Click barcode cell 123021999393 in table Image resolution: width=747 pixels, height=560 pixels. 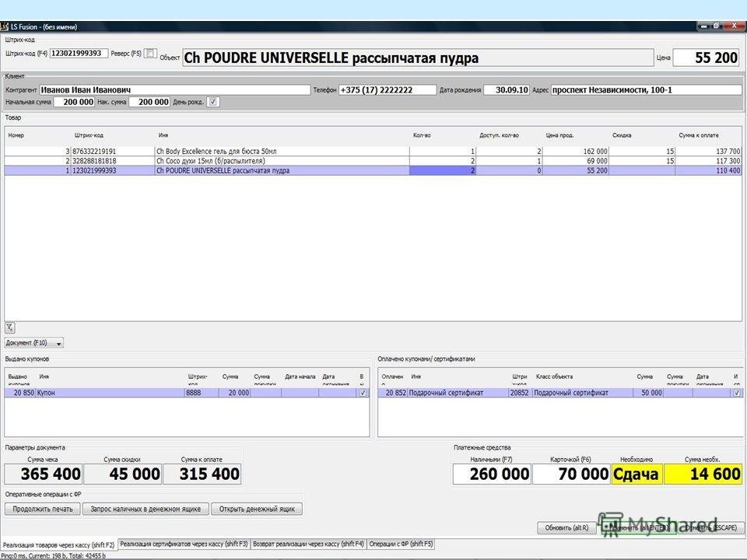pyautogui.click(x=113, y=170)
